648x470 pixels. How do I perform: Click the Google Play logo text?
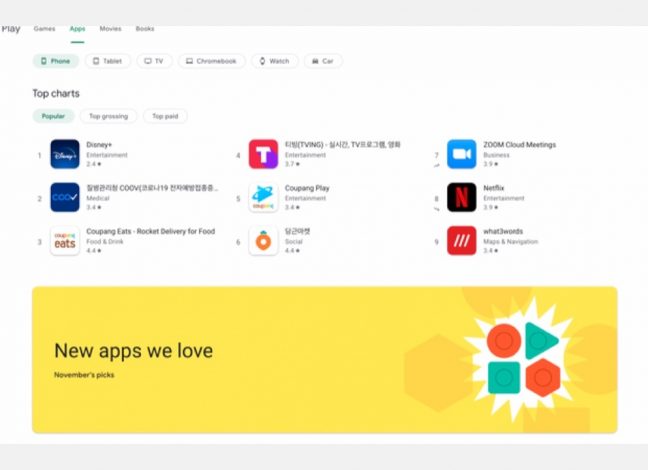coord(10,29)
